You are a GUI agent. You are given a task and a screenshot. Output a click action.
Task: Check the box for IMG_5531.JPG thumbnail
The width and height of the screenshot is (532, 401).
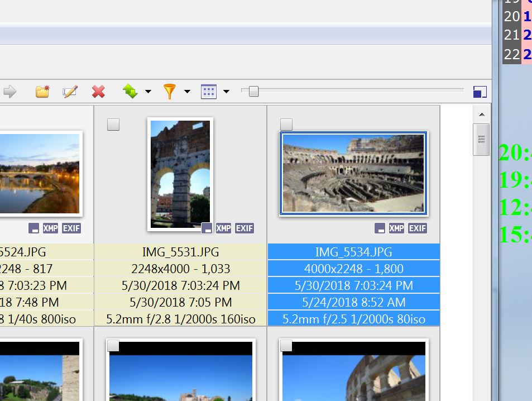click(x=113, y=125)
